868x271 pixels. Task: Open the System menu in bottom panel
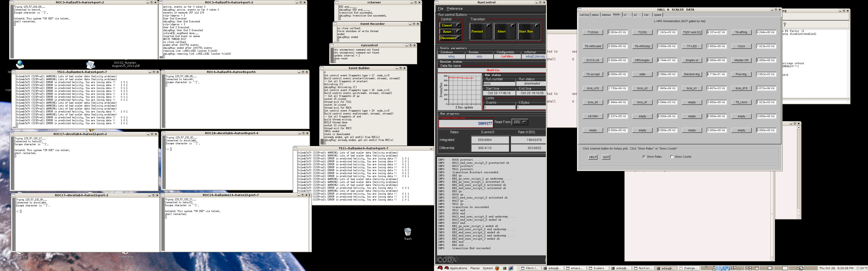[488, 268]
